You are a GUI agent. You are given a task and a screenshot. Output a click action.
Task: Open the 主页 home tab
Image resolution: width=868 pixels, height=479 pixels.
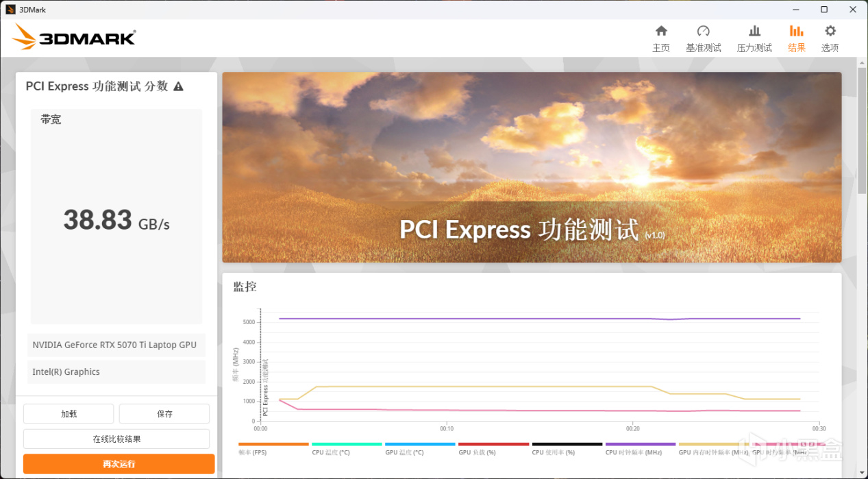[x=661, y=39]
